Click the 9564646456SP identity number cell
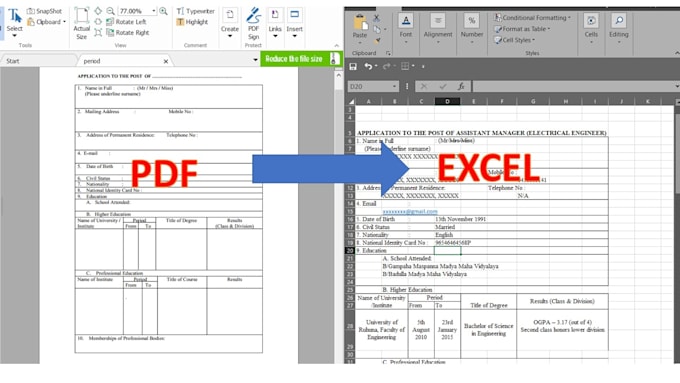Viewport: 680px width, 383px height. pos(453,243)
